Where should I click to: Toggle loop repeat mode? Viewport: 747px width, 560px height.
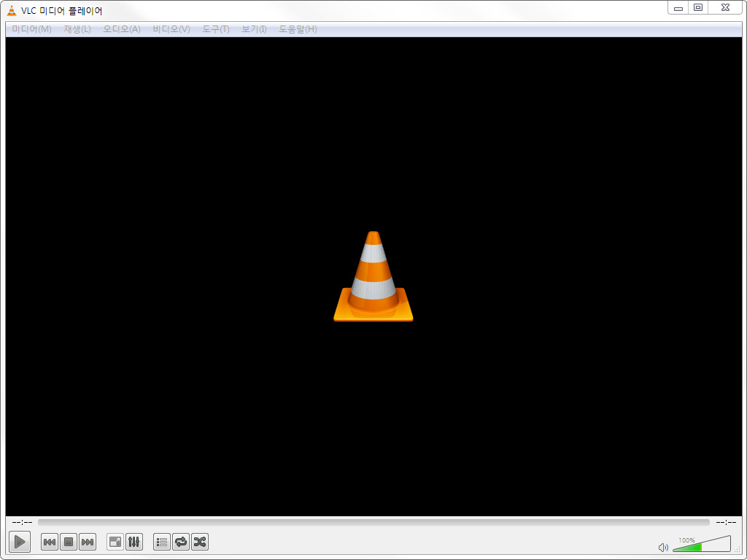pyautogui.click(x=181, y=542)
